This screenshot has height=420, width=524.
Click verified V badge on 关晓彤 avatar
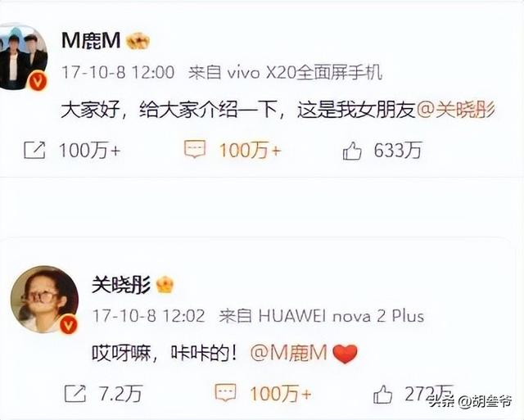pos(68,324)
